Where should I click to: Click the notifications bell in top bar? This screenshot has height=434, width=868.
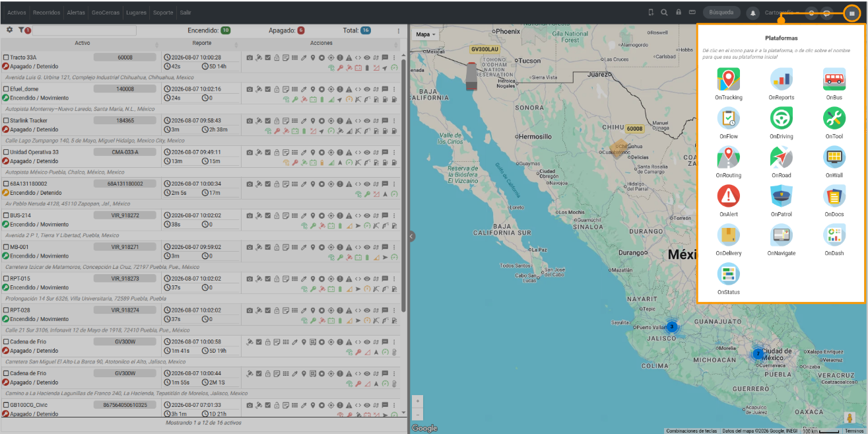(753, 13)
